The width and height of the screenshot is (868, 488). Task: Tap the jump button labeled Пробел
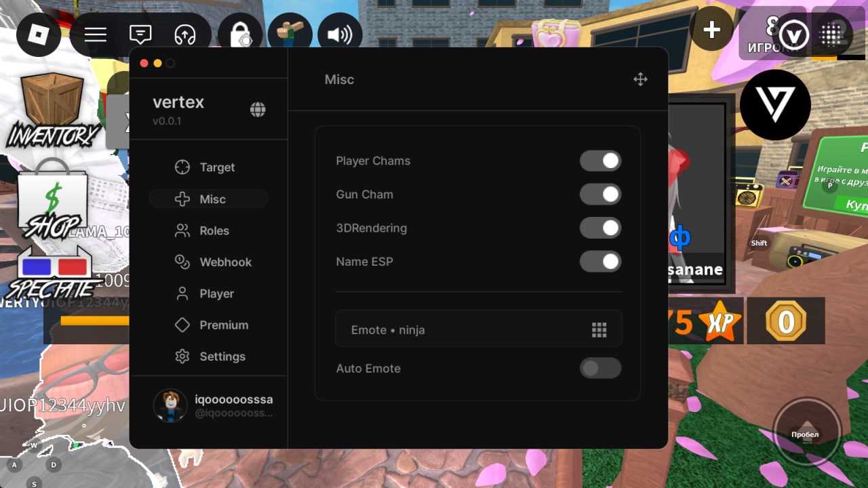807,432
